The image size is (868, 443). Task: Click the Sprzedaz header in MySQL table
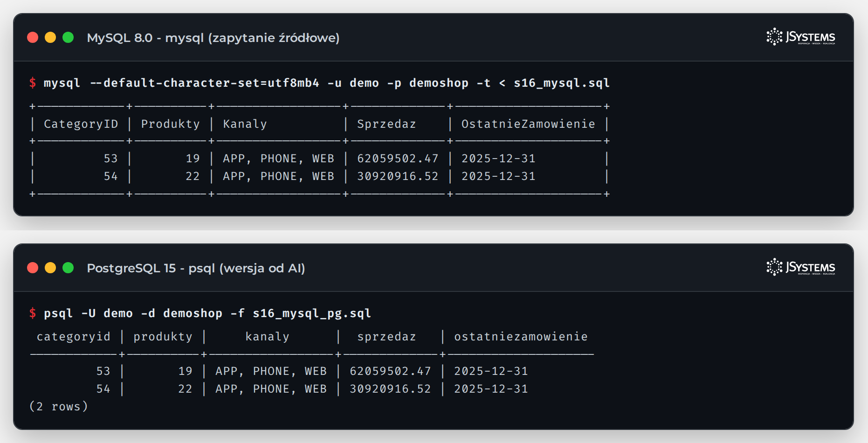point(386,124)
